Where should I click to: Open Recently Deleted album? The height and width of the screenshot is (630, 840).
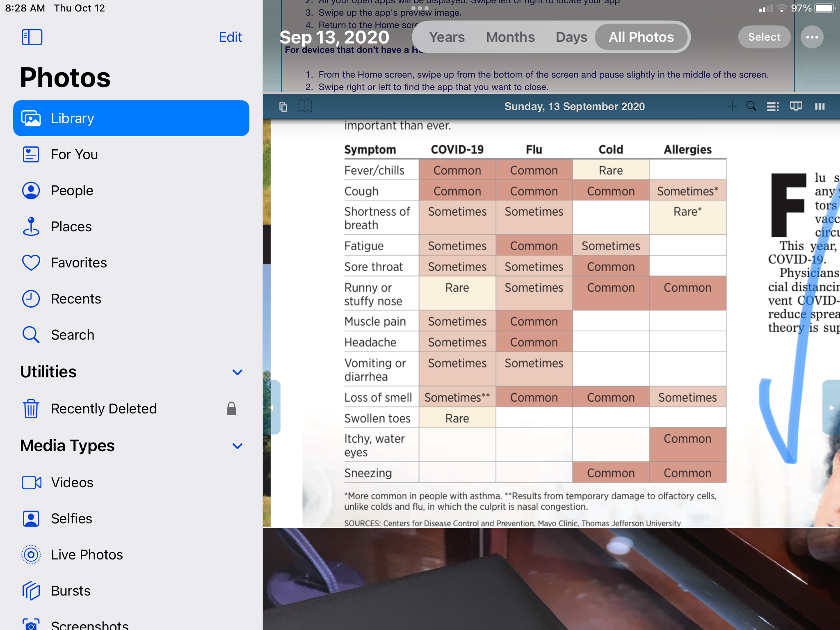104,409
